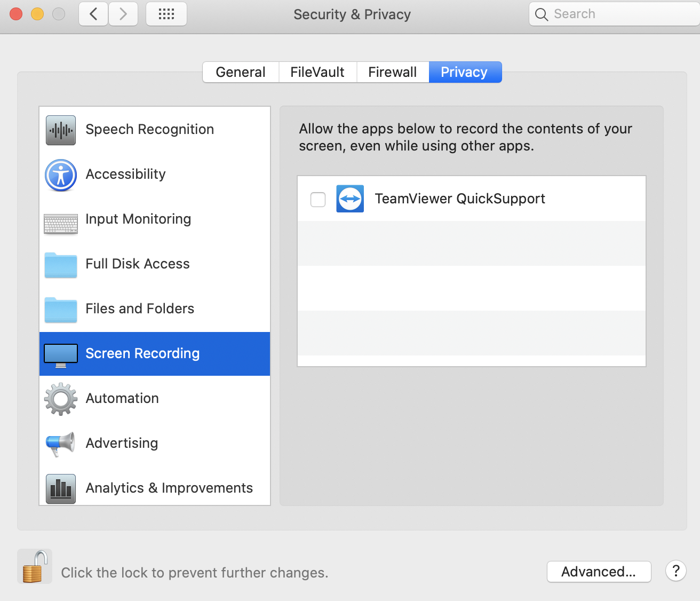Select Speech Recognition label in list
Screen dimensions: 700x601
150,130
